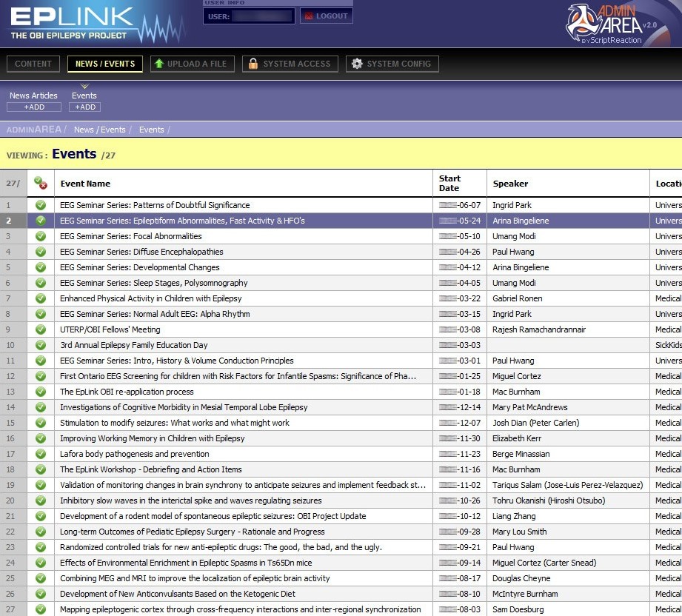
Task: Open the Upload a File section
Action: tap(193, 64)
